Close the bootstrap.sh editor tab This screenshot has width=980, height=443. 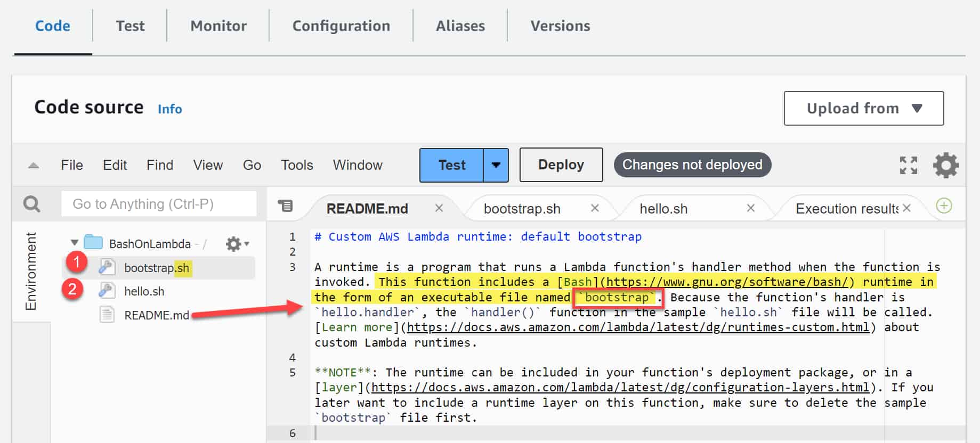[595, 208]
